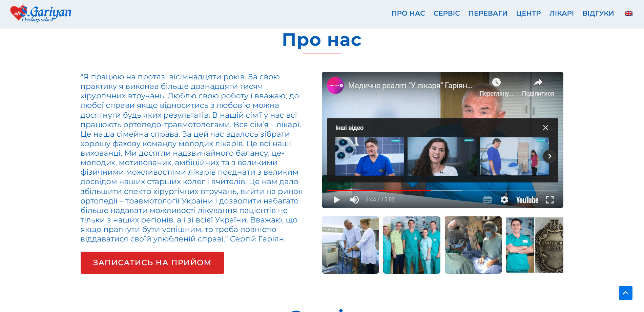
Task: Click the S.Gariyan Orthopedist logo
Action: (41, 14)
